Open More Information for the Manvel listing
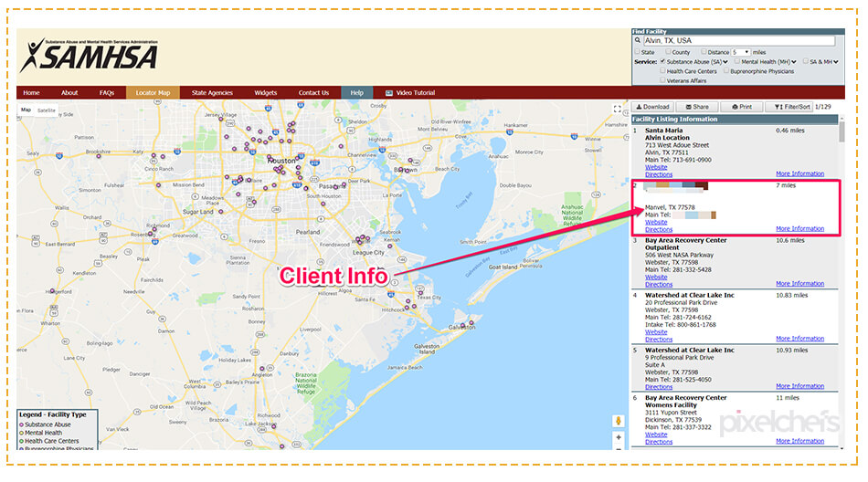This screenshot has width=868, height=482. pos(799,228)
